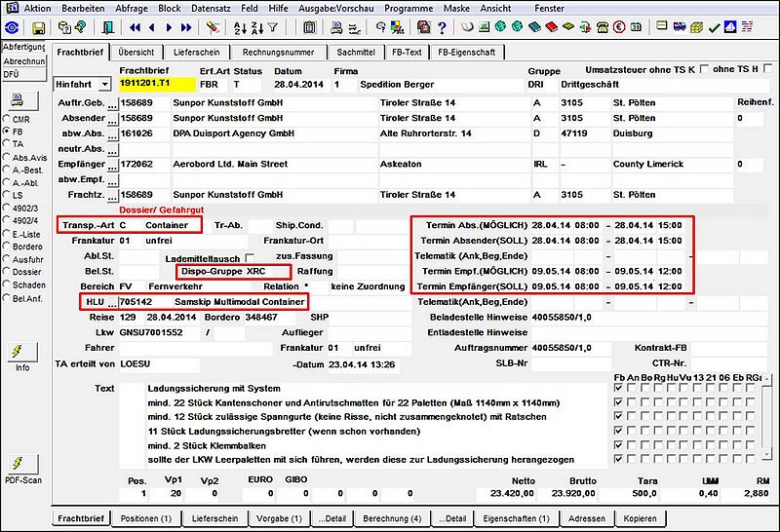This screenshot has height=532, width=780.
Task: Open the neutr.Abs. lookup button
Action: (113, 150)
